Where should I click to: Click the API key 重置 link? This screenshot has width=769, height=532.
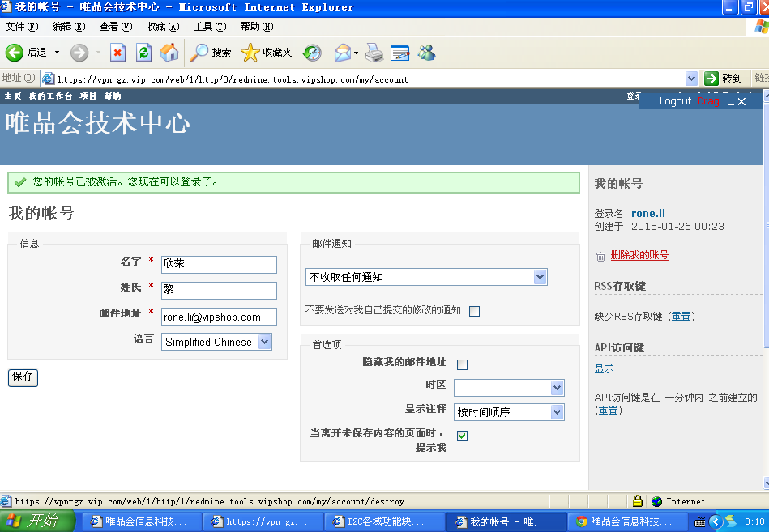[x=608, y=410]
